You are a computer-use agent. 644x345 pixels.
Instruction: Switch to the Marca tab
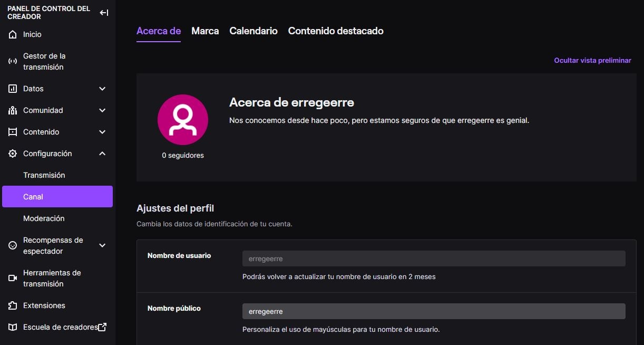205,31
